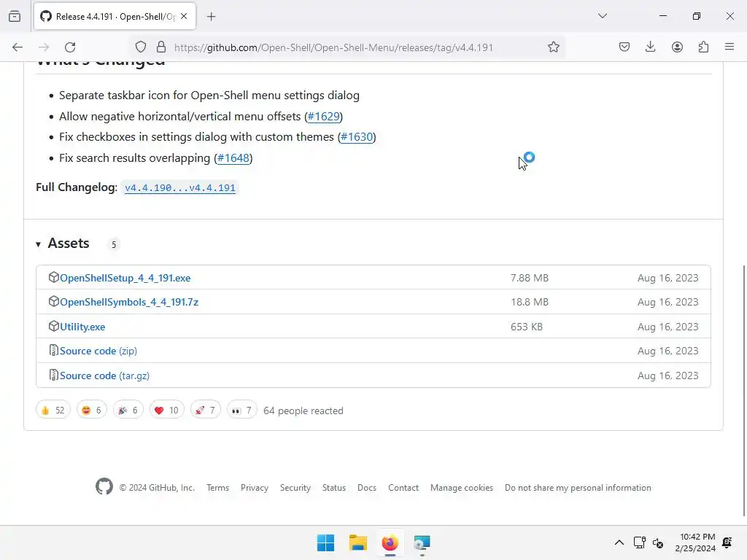
Task: Open Manage cookies footer link
Action: (462, 488)
